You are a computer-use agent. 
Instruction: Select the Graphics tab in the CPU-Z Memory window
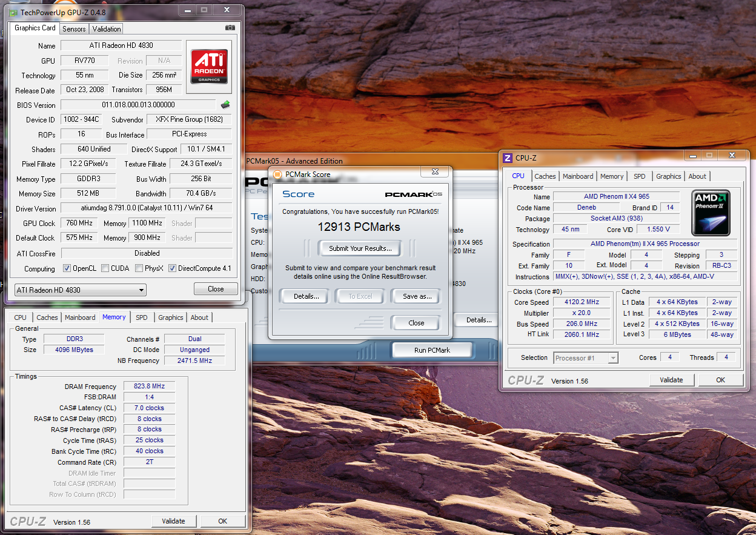point(171,317)
